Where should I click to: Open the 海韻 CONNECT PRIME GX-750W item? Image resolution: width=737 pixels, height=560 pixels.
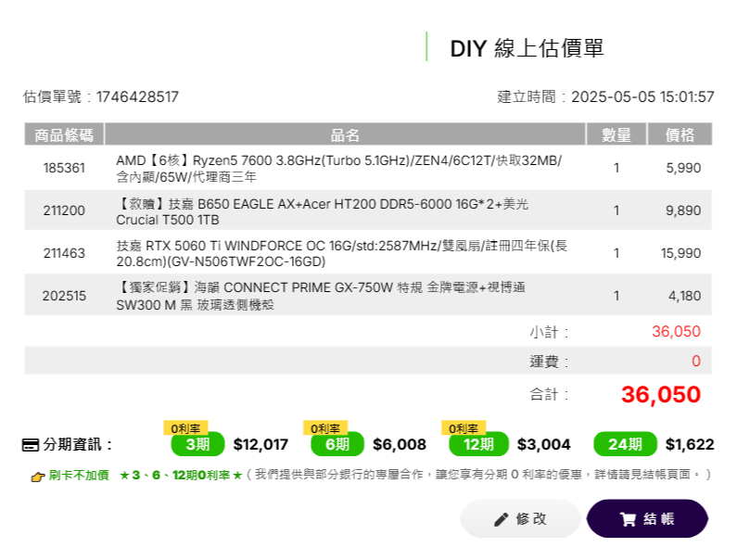pyautogui.click(x=368, y=295)
